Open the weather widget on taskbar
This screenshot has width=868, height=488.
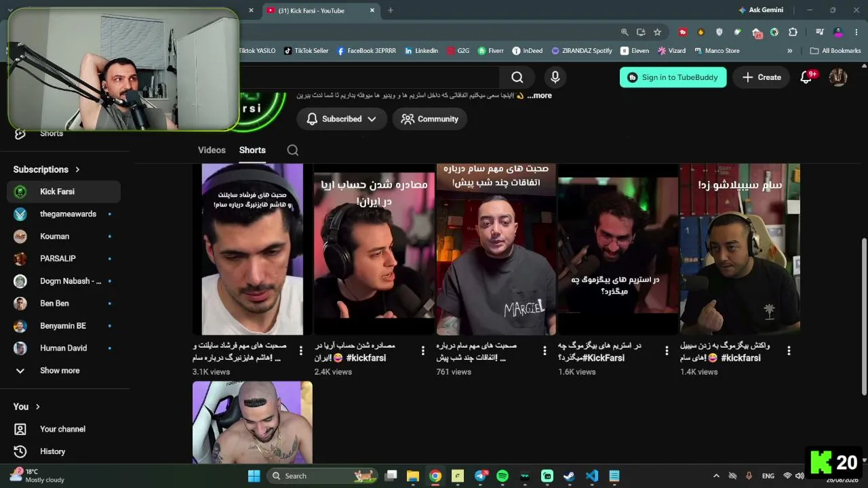coord(38,476)
